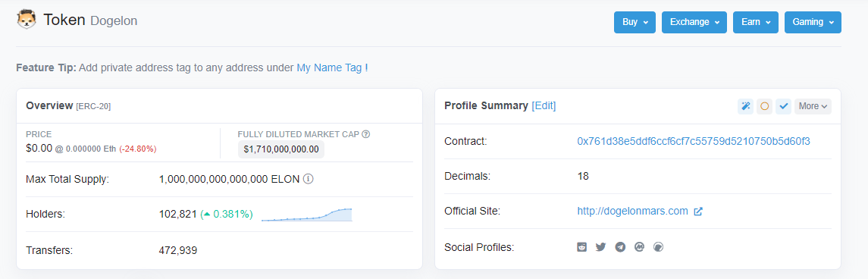
Task: Open the CoinMarketCap profile icon
Action: 639,247
